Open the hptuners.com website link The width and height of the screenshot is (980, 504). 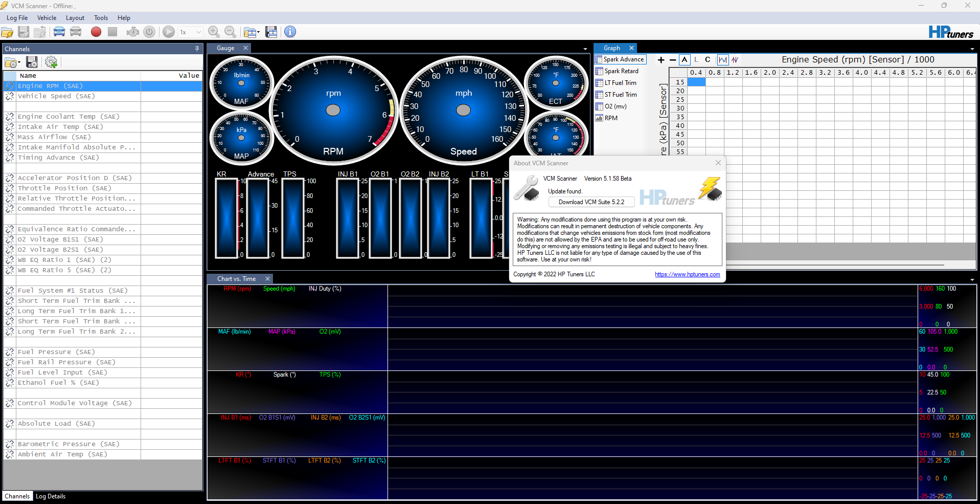688,274
